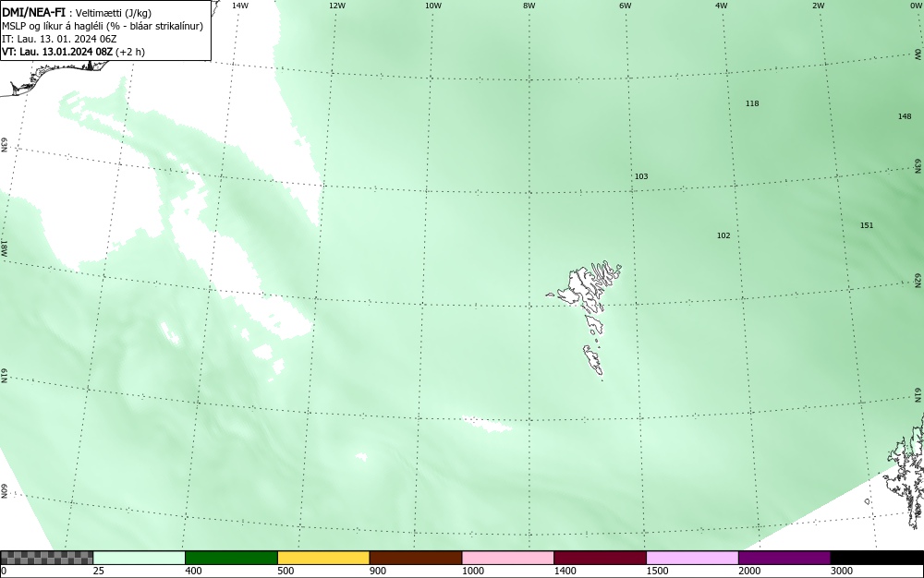Click the maroon 1400-1500 legend swatch

[600, 558]
